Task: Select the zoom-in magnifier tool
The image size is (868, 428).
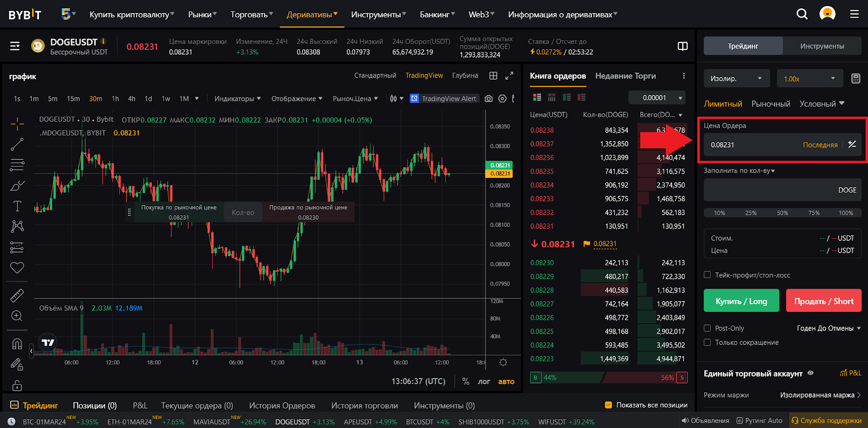Action: click(x=17, y=316)
